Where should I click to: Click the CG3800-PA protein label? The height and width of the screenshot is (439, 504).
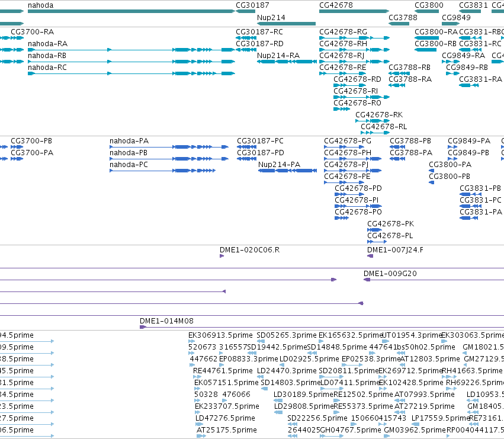(450, 165)
